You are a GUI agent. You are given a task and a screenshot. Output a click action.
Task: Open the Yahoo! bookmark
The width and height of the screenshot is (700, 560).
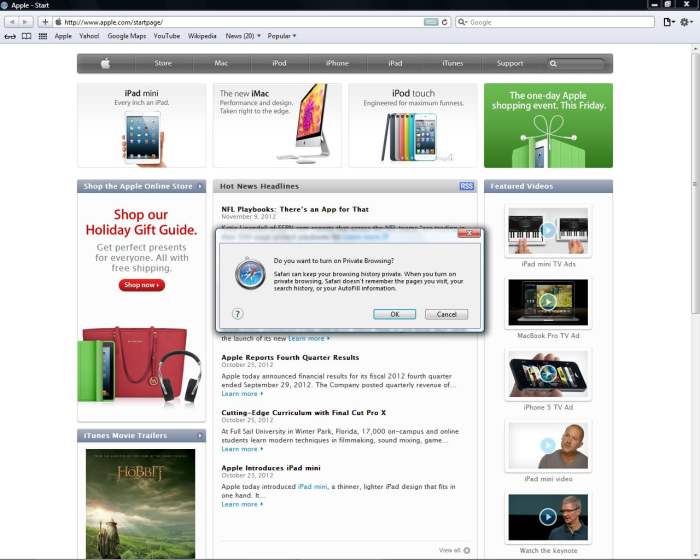89,36
